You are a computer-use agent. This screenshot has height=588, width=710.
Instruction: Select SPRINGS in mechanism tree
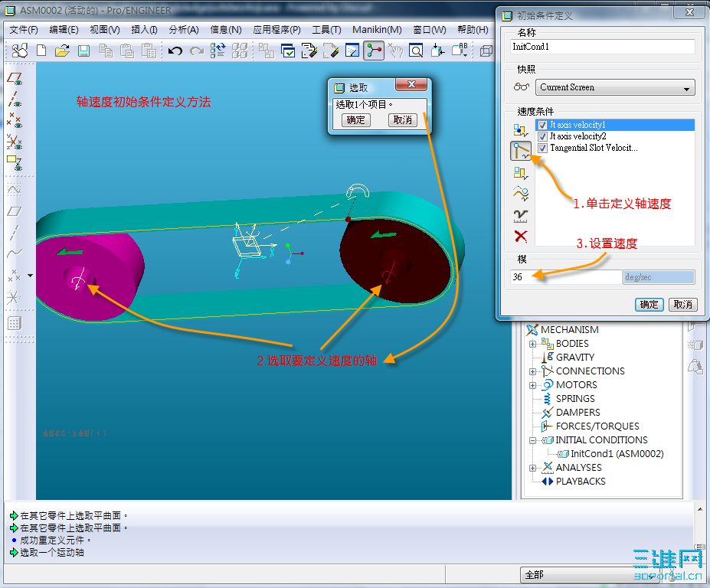pos(575,399)
